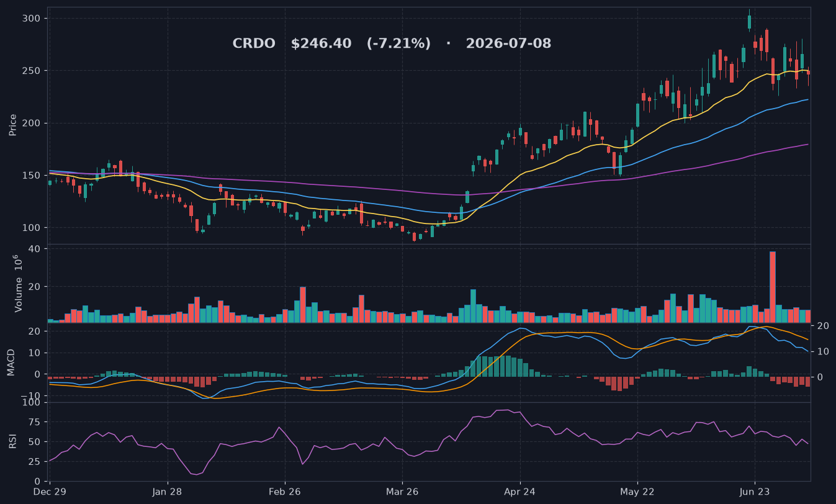836x504 pixels.
Task: Click the 40 volume tick label
Action: pyautogui.click(x=35, y=249)
